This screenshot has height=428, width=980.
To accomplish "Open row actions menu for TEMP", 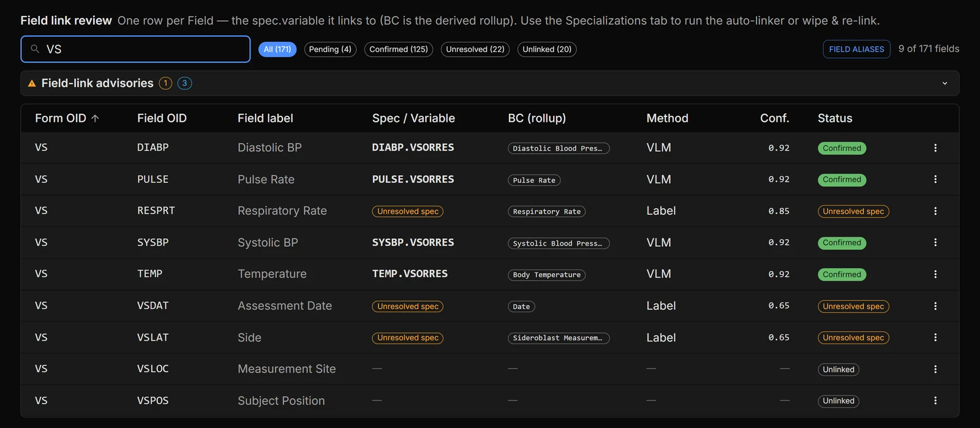I will [x=935, y=274].
